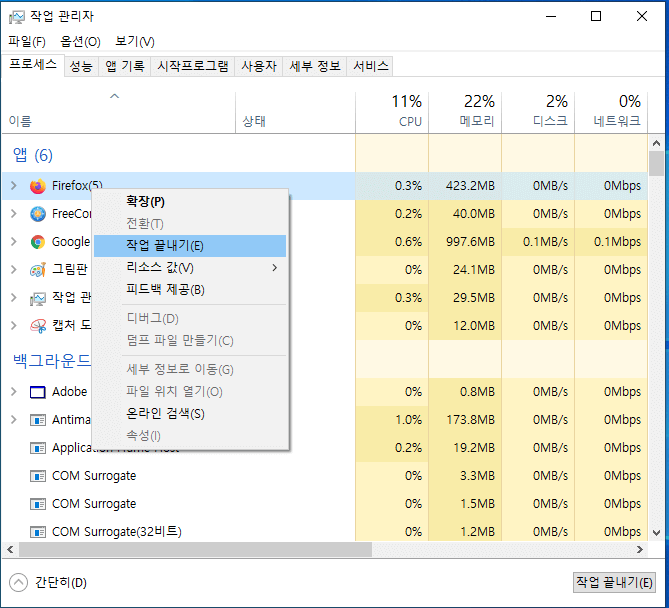
Task: Sort by the 이름 column header
Action: pyautogui.click(x=119, y=112)
